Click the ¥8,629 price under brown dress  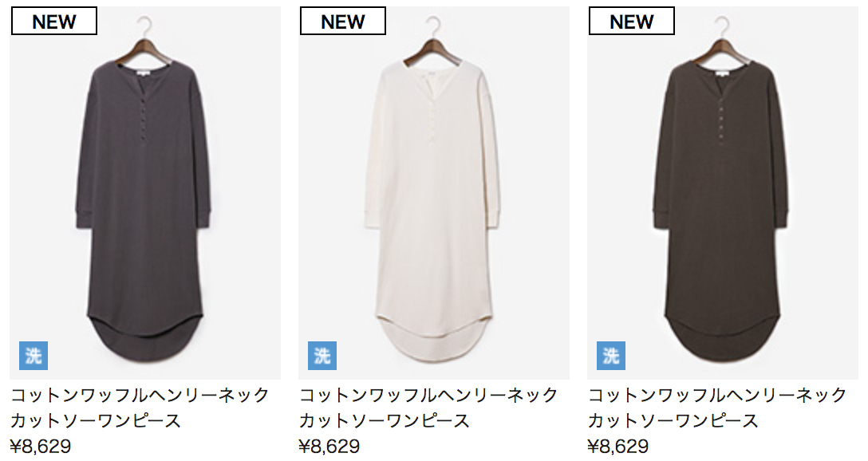pyautogui.click(x=618, y=446)
